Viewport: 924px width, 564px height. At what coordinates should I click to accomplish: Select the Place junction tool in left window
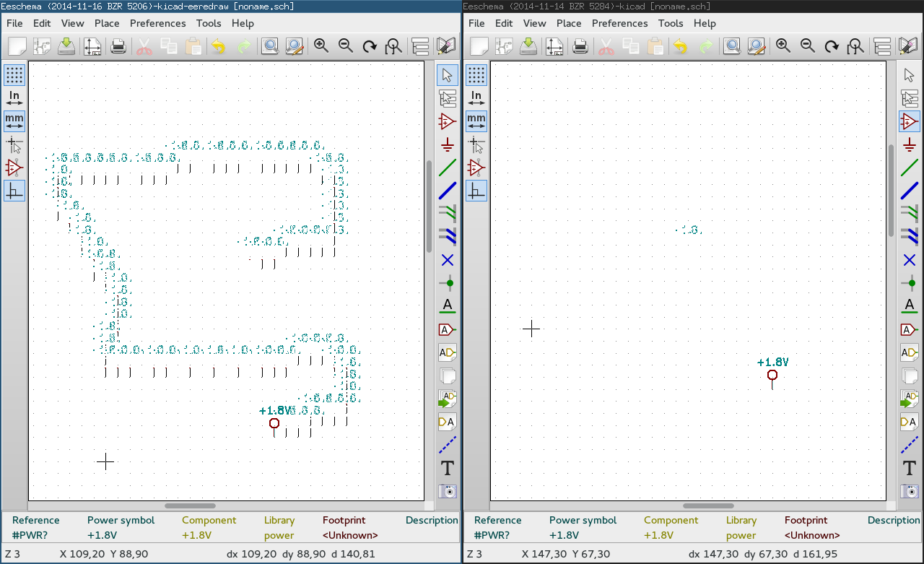tap(448, 283)
